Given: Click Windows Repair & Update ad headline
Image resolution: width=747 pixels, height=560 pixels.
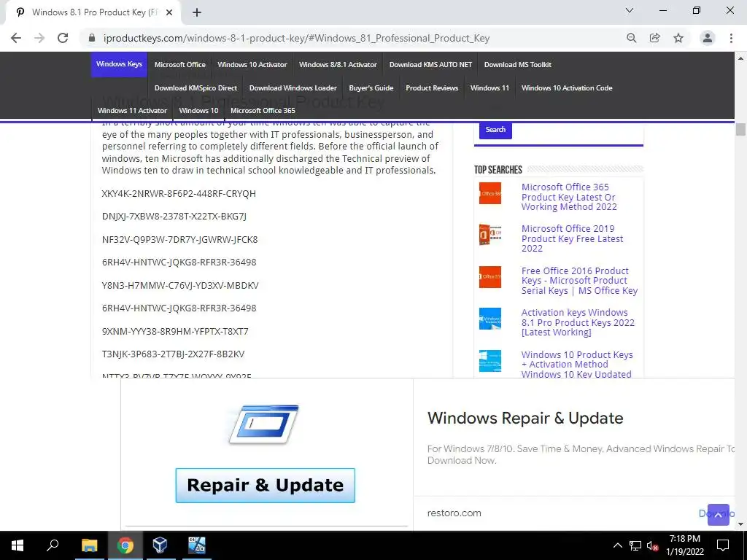Looking at the screenshot, I should (x=525, y=418).
